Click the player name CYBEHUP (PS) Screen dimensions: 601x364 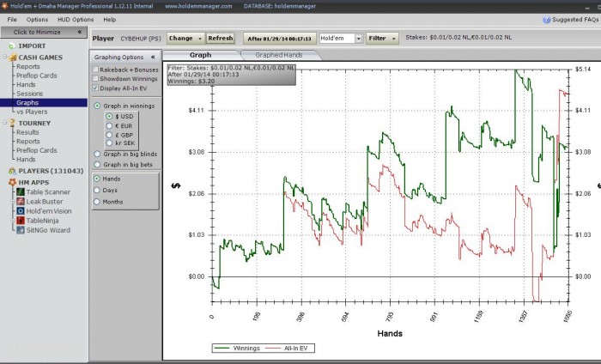tap(141, 39)
